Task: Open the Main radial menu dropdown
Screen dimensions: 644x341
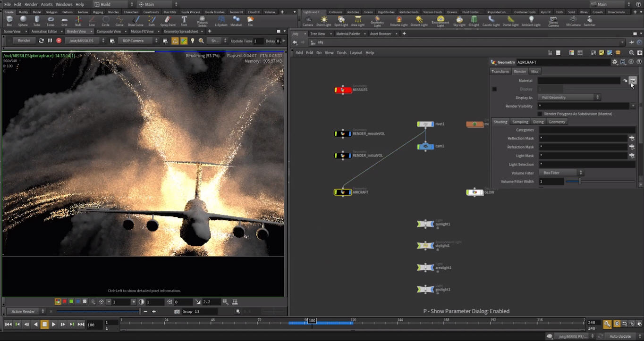Action: pyautogui.click(x=157, y=4)
